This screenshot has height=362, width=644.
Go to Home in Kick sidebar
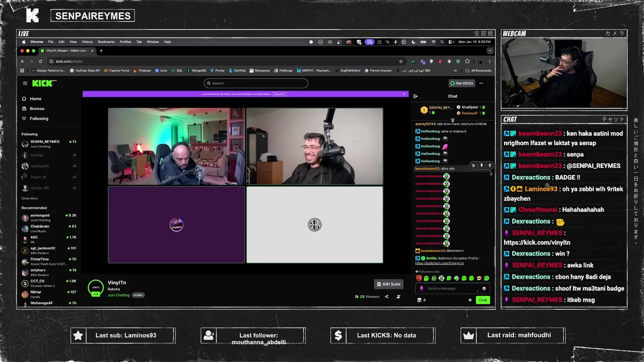(35, 99)
